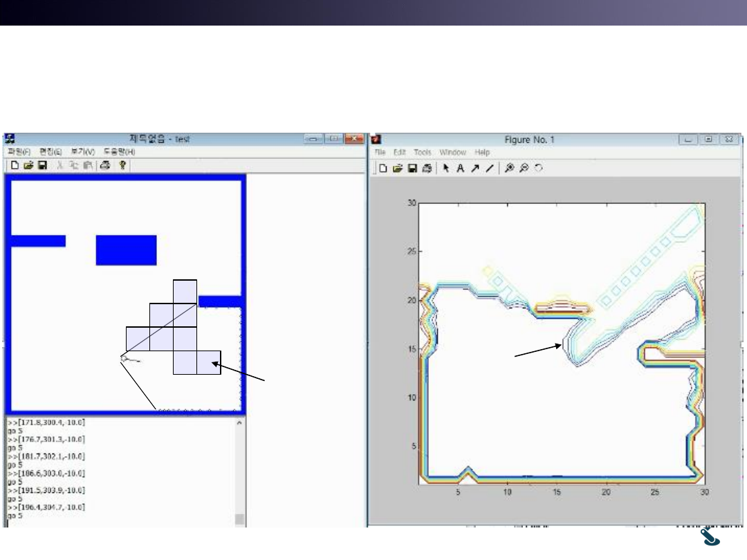Open the Window menu in Figure window

(x=452, y=152)
